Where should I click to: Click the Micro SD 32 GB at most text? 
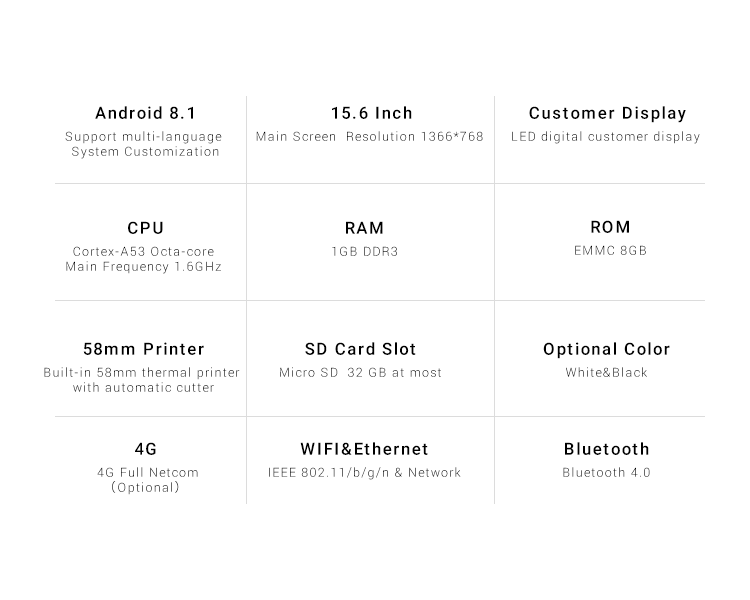coord(360,373)
